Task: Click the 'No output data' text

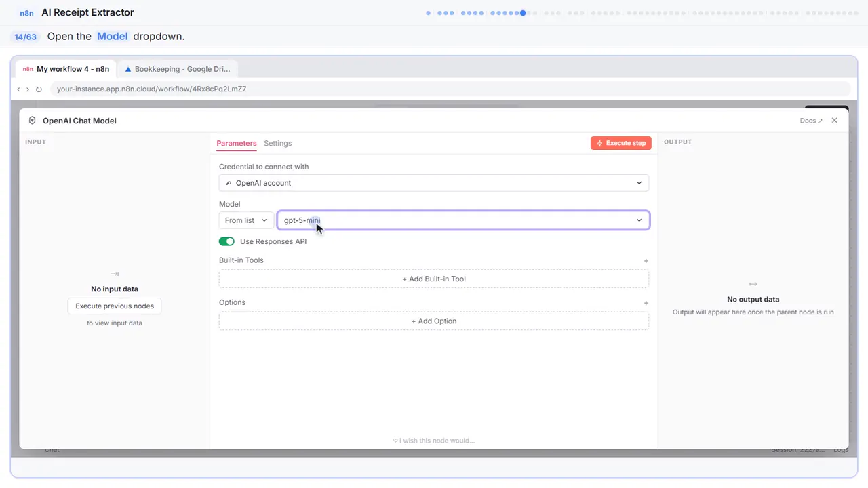Action: pyautogui.click(x=753, y=299)
